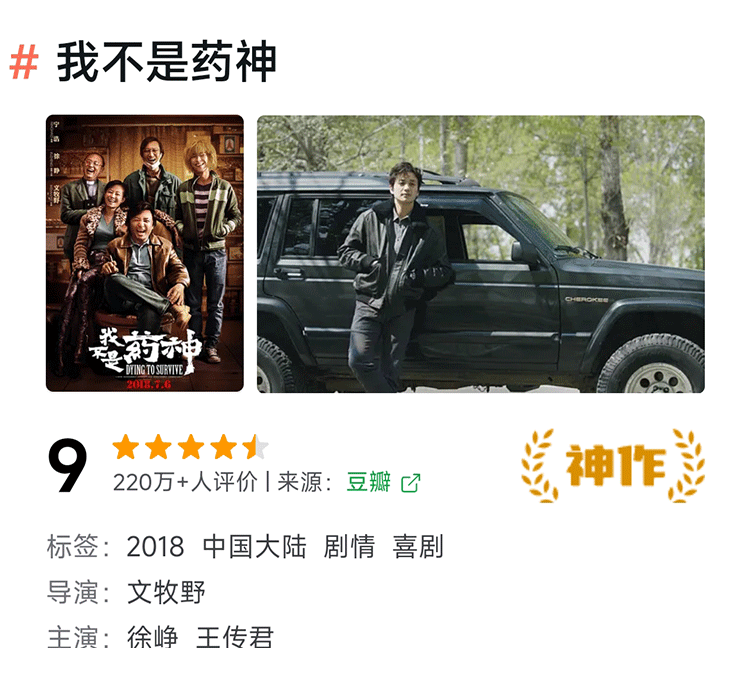Click the half-filled fifth star
This screenshot has width=750, height=675.
tap(255, 447)
